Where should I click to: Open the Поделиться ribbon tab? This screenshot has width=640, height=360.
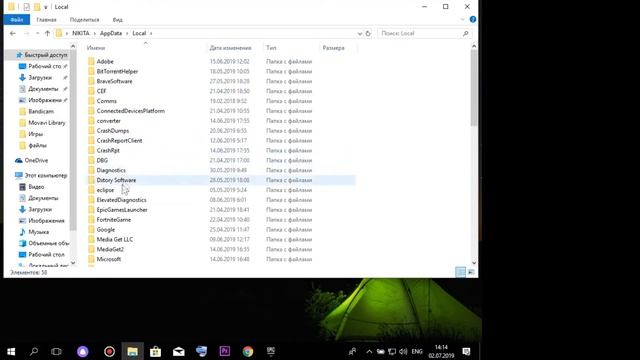(x=84, y=20)
